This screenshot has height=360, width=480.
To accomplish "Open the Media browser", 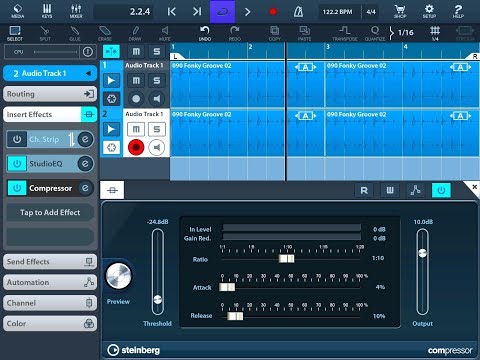I will pos(17,11).
